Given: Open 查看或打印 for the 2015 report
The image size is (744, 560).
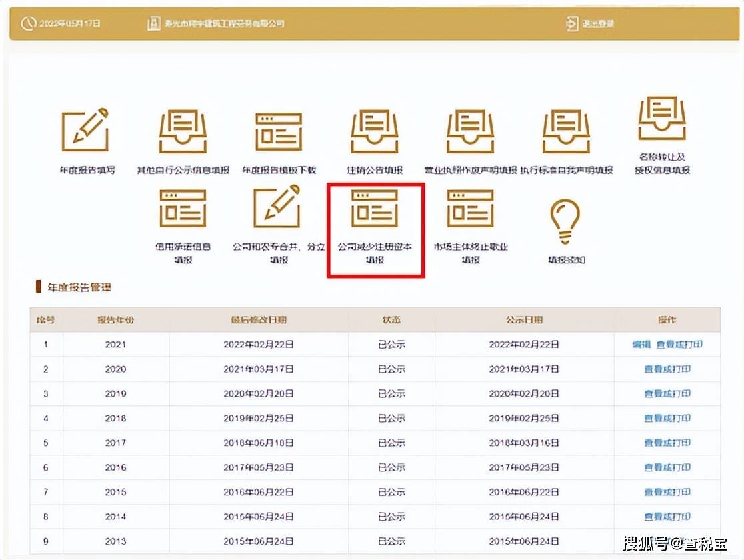Looking at the screenshot, I should [x=668, y=491].
